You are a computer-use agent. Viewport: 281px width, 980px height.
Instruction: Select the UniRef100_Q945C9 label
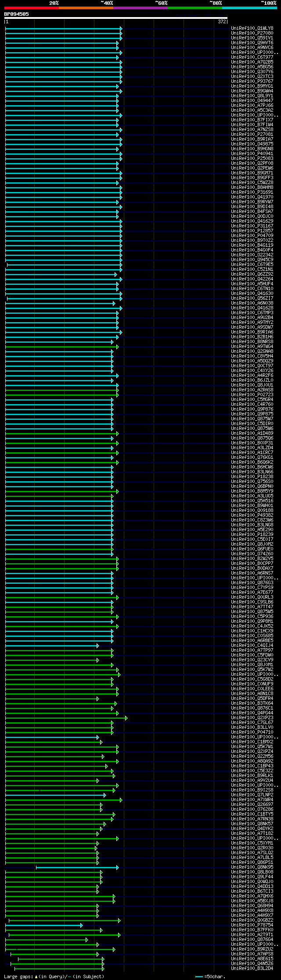(x=252, y=260)
